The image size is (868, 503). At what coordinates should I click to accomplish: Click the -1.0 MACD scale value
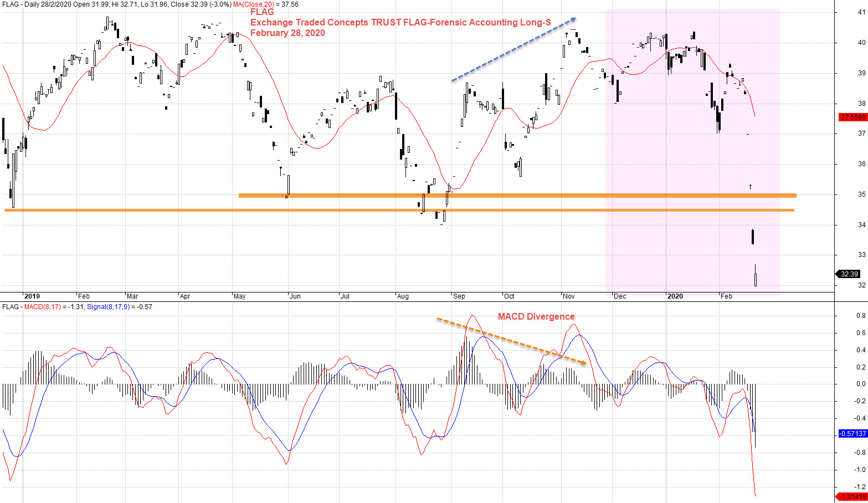click(860, 470)
